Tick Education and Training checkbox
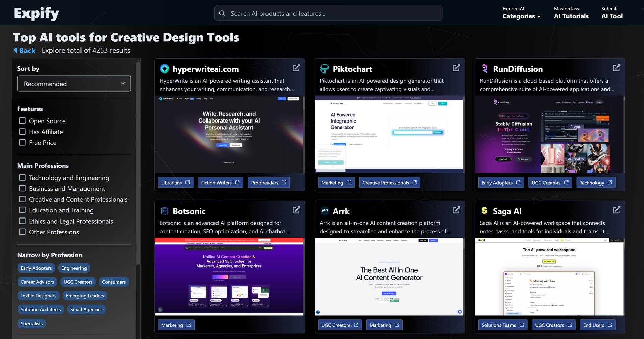The width and height of the screenshot is (644, 339). 22,210
